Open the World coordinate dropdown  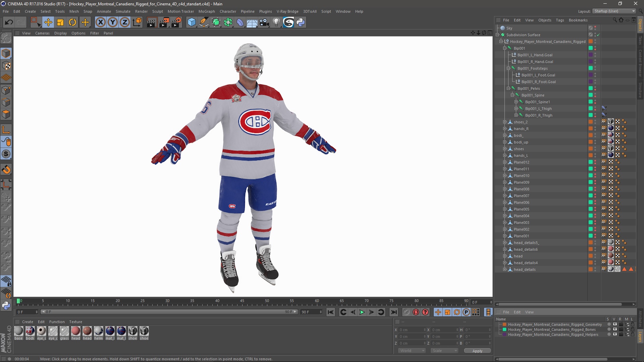412,351
